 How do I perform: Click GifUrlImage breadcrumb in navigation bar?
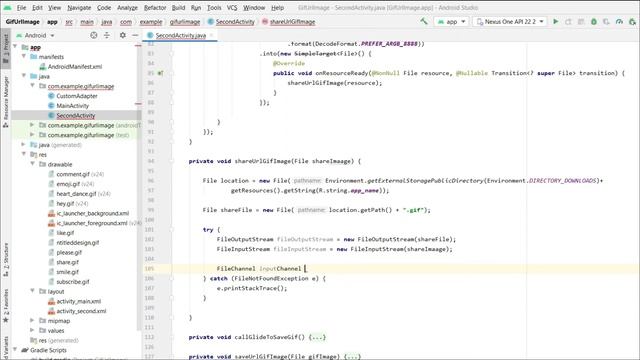tap(22, 22)
